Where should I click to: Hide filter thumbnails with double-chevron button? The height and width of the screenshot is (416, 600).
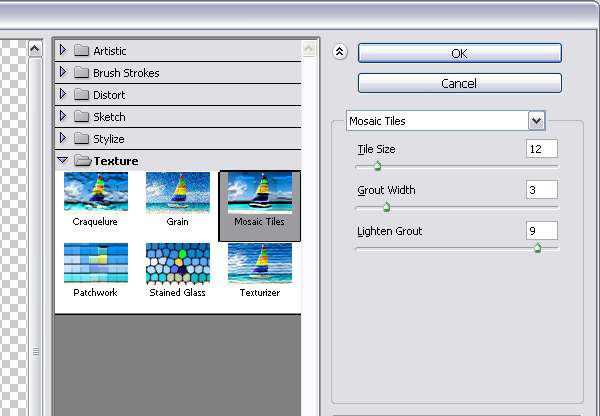coord(339,53)
